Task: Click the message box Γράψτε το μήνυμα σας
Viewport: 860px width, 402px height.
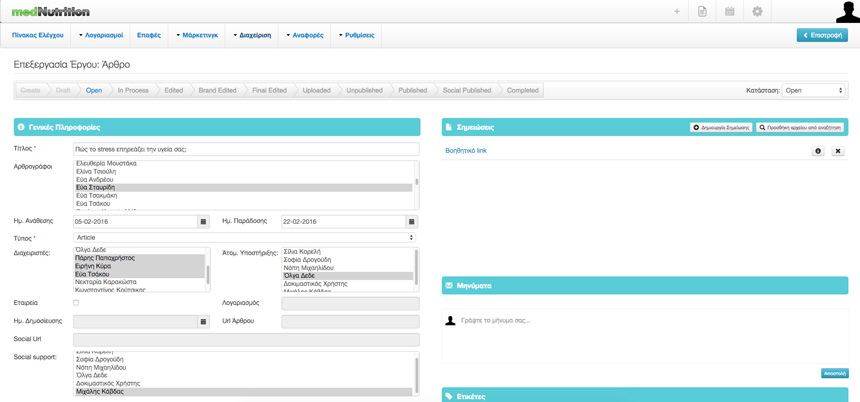Action: 645,336
